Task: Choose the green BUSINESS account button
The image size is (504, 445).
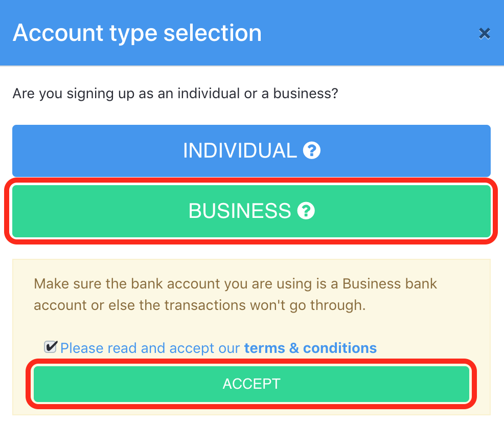Action: pyautogui.click(x=251, y=211)
